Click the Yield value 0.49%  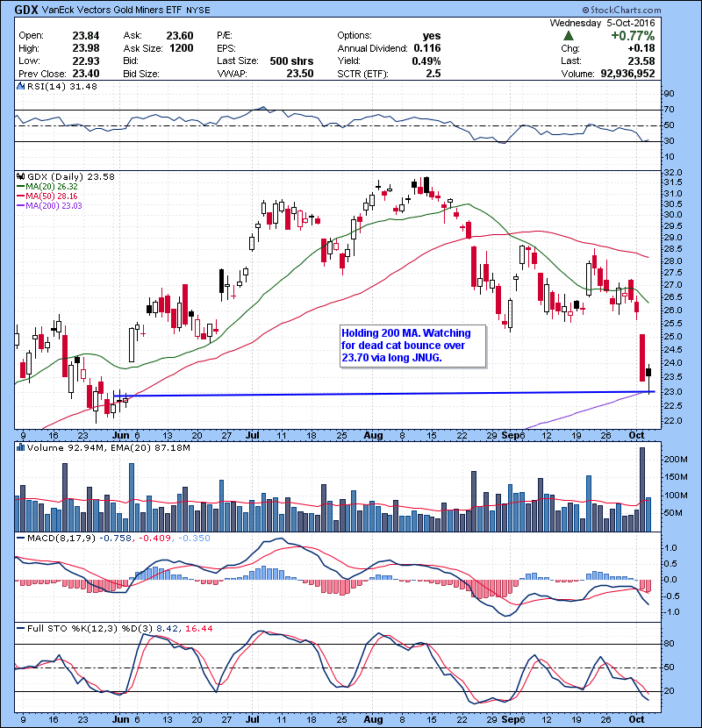coord(426,61)
